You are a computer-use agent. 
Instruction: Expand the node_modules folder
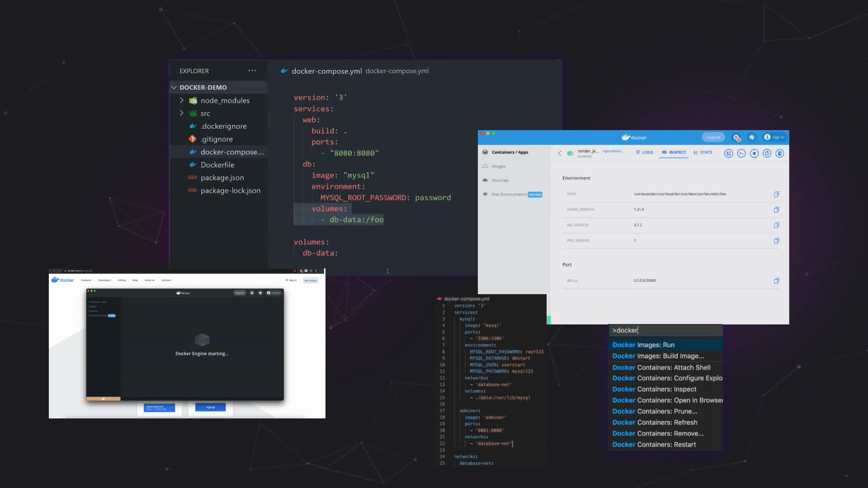[x=182, y=100]
